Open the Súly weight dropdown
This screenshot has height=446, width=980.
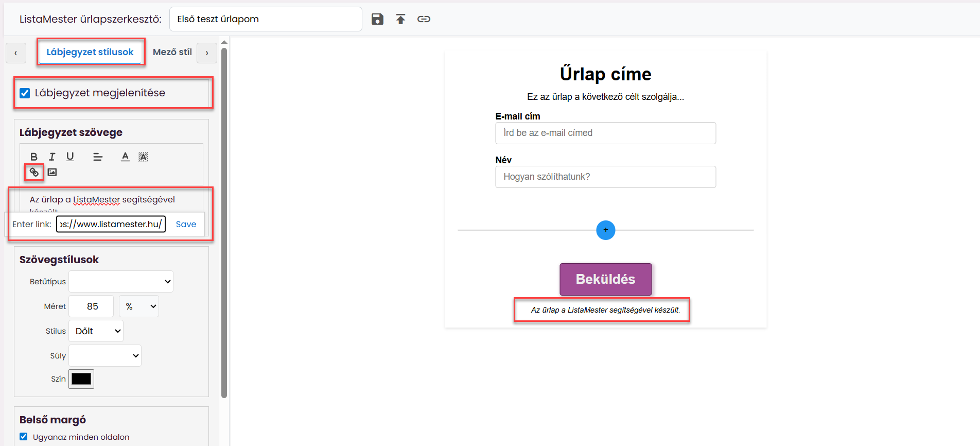[105, 355]
